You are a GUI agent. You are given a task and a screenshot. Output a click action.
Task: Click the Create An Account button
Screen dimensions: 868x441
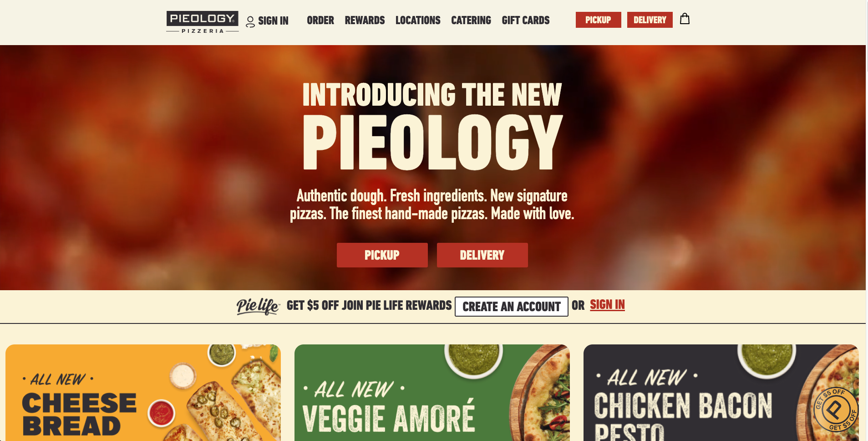point(512,307)
